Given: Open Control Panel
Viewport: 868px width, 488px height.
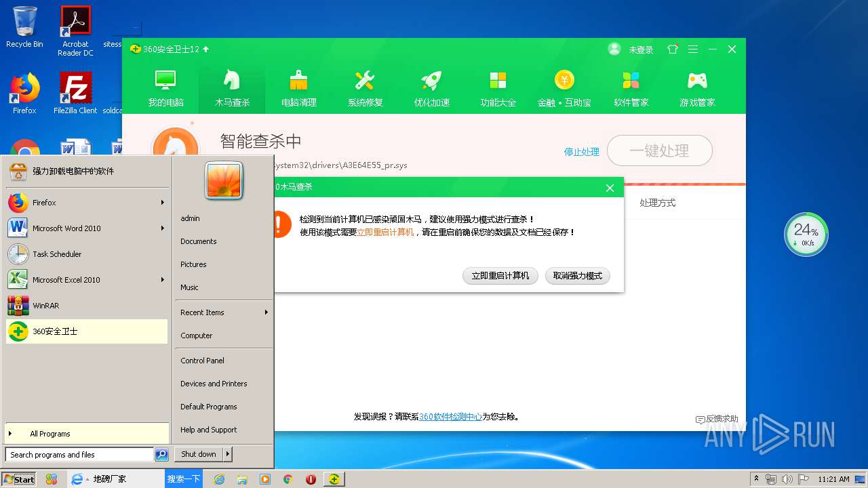Looking at the screenshot, I should (224, 361).
